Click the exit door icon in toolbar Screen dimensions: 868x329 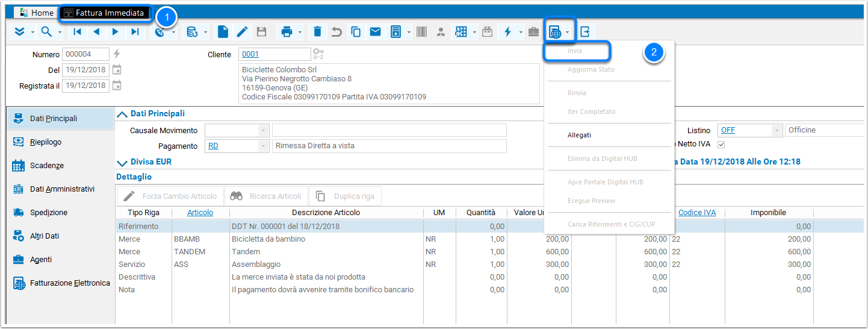[584, 32]
